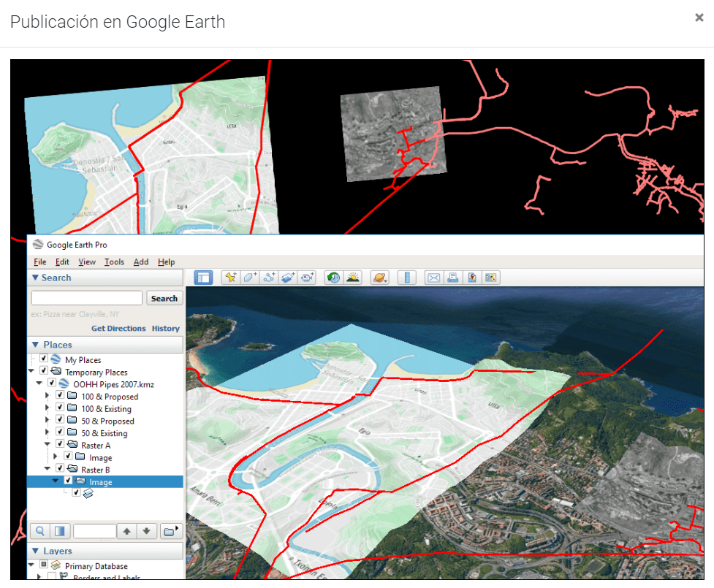Toggle the sidebar panel button in toolbar

[203, 277]
